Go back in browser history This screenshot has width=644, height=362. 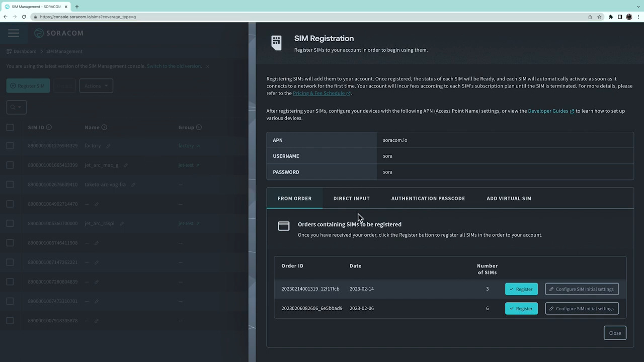pos(5,17)
